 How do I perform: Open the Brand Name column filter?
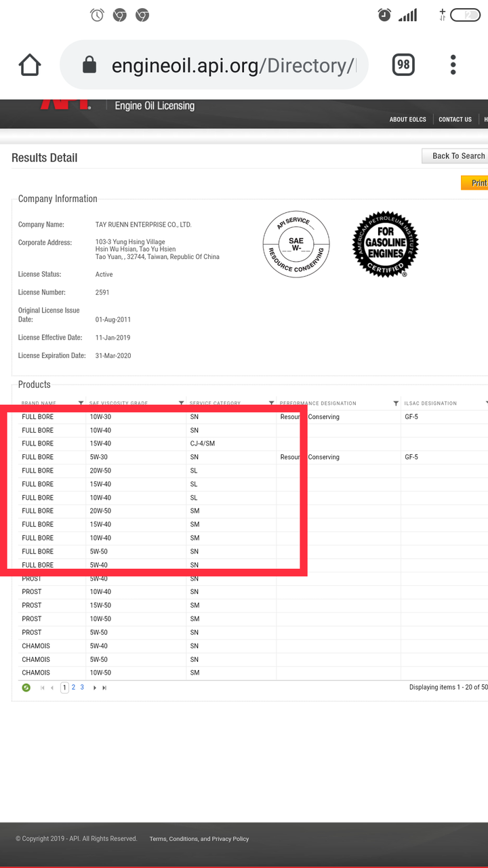coord(81,403)
